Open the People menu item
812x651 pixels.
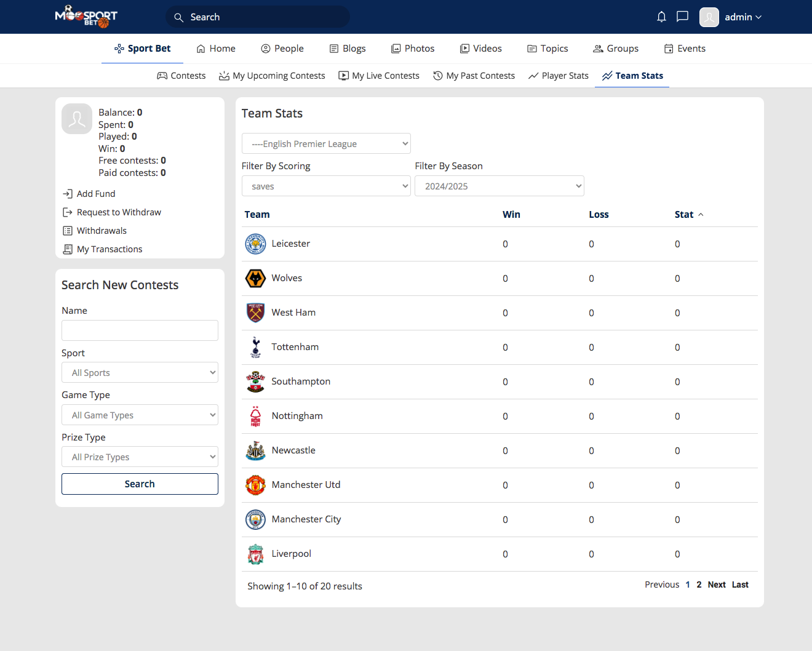tap(282, 49)
